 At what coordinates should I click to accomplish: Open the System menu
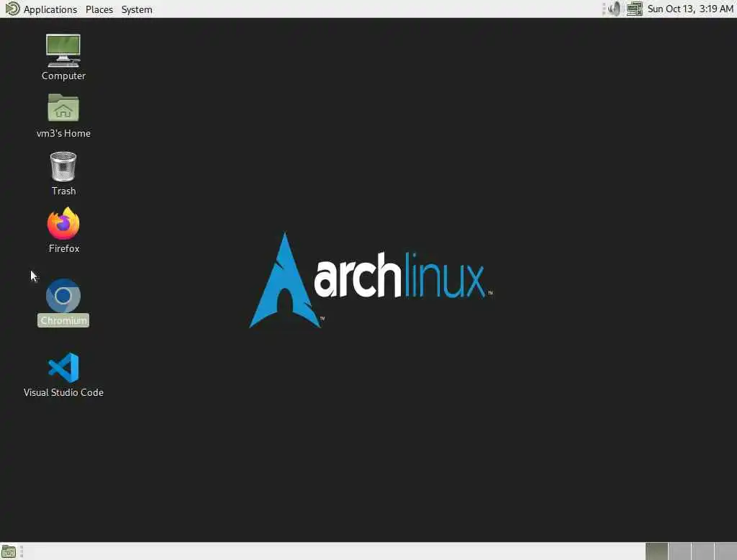point(137,9)
